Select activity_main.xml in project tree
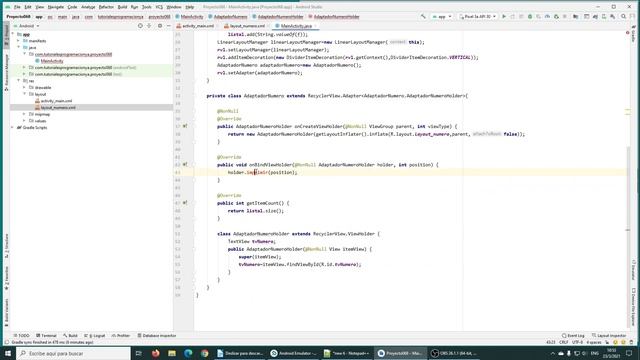The width and height of the screenshot is (640, 360). [x=56, y=101]
